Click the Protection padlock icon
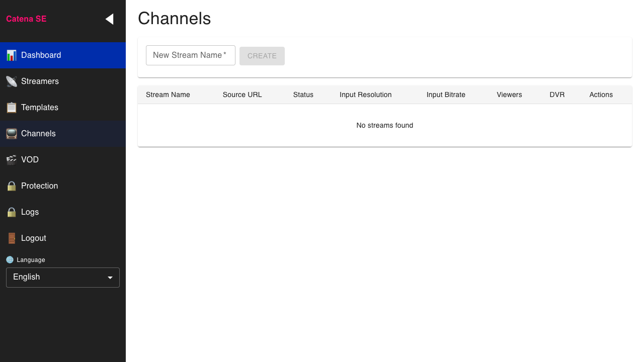The height and width of the screenshot is (362, 644). pyautogui.click(x=11, y=186)
